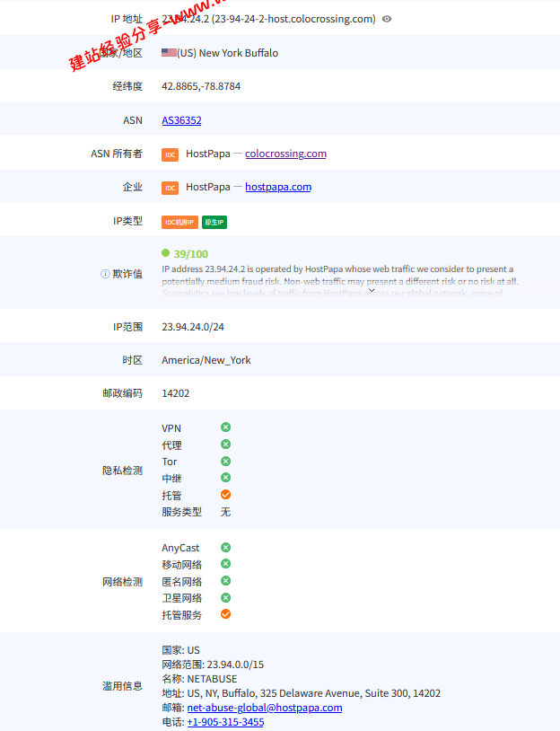
Task: Click the VPN status cross icon
Action: (x=225, y=427)
